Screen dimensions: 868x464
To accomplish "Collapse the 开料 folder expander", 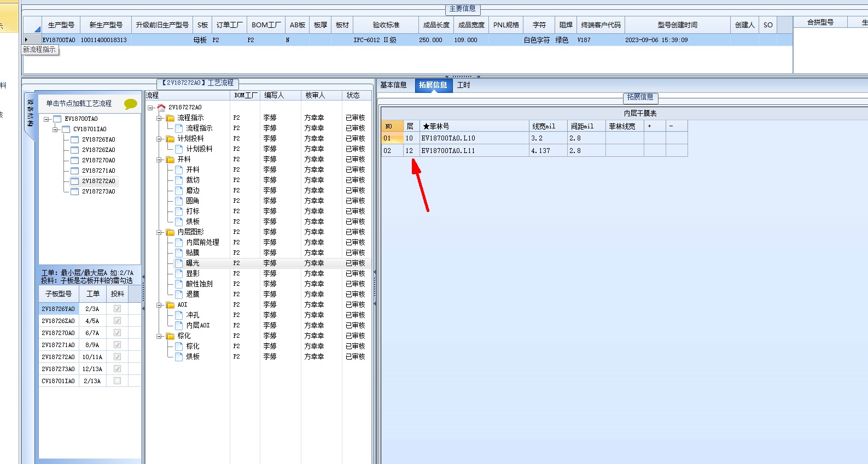I will [x=159, y=160].
